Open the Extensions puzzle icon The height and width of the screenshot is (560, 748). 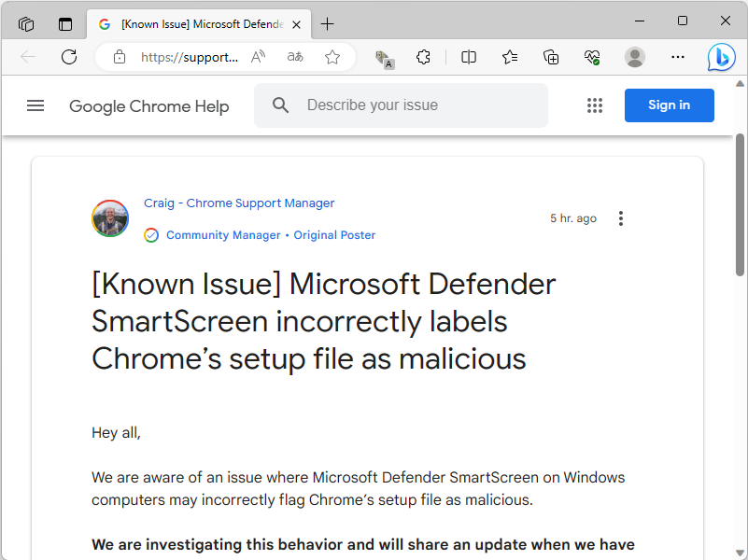pyautogui.click(x=423, y=57)
